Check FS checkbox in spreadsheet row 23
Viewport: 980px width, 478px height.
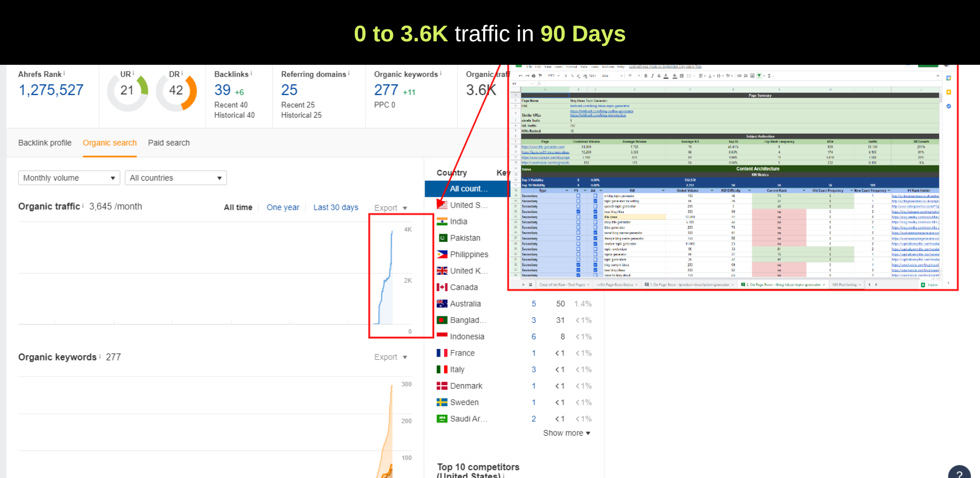pyautogui.click(x=578, y=217)
